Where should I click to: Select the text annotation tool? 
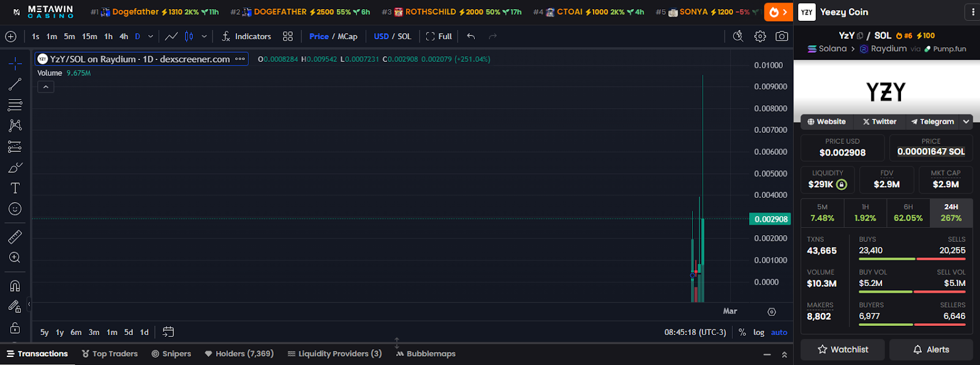point(15,188)
